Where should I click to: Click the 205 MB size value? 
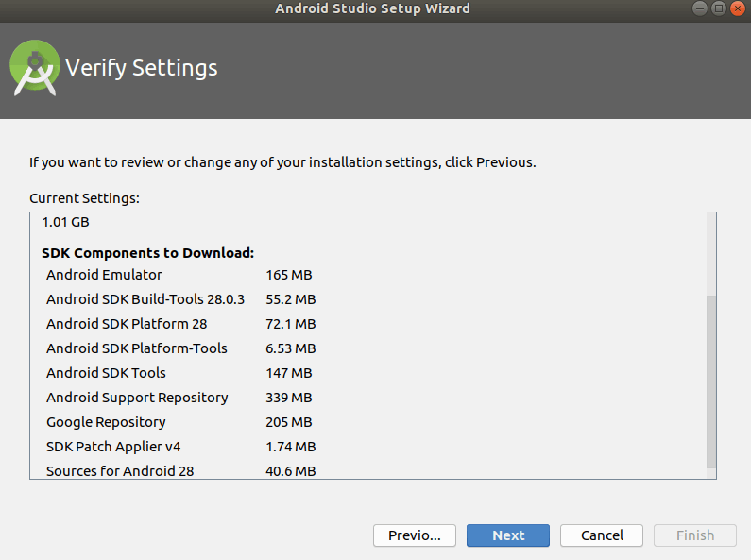coord(289,422)
